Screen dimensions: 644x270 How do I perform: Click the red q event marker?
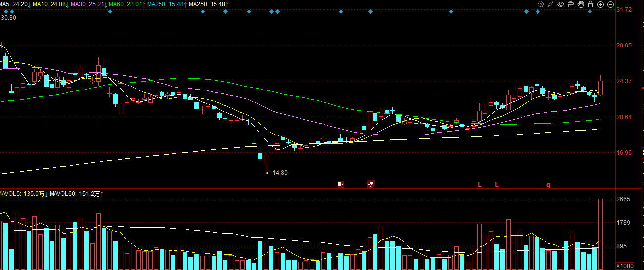[x=548, y=185]
